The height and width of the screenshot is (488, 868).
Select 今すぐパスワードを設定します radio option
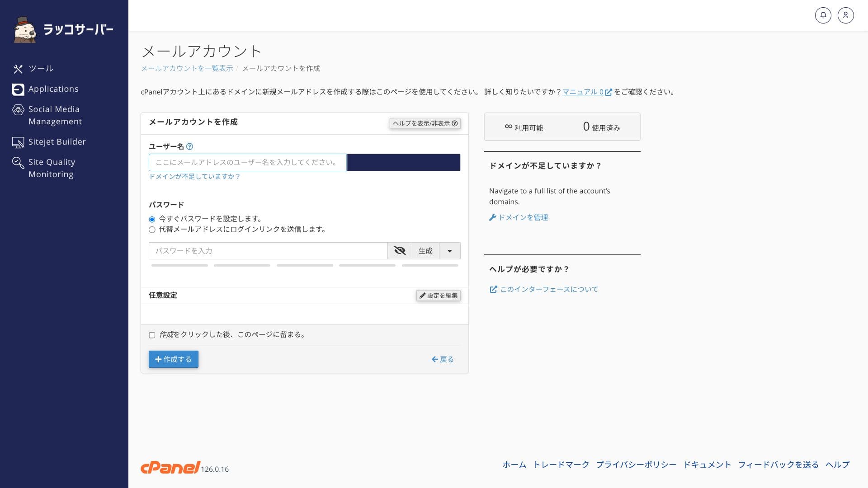click(x=152, y=219)
